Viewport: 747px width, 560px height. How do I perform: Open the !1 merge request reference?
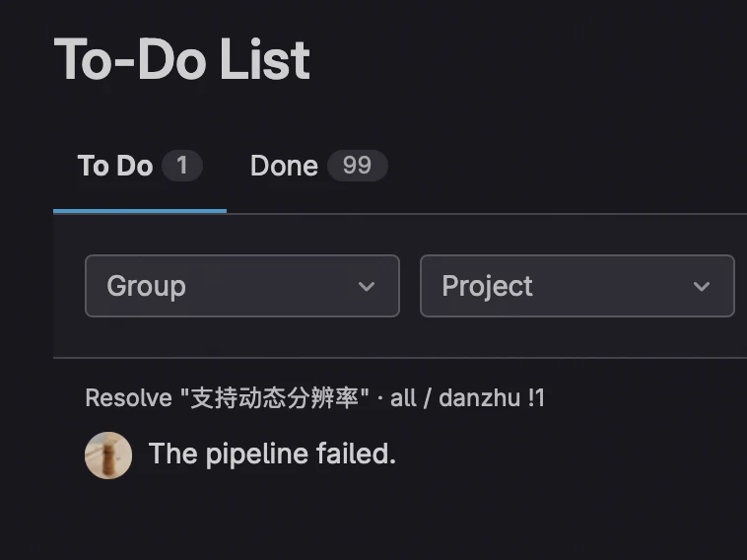[535, 398]
